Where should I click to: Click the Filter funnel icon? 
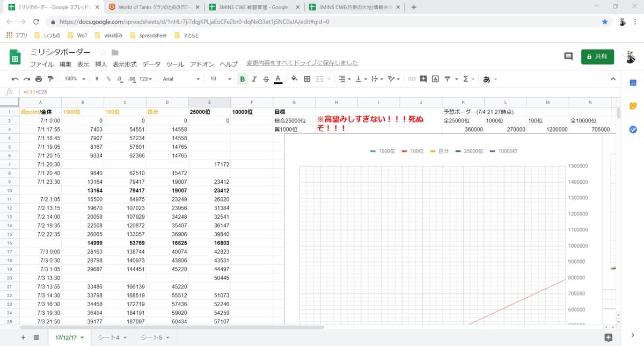tap(447, 79)
